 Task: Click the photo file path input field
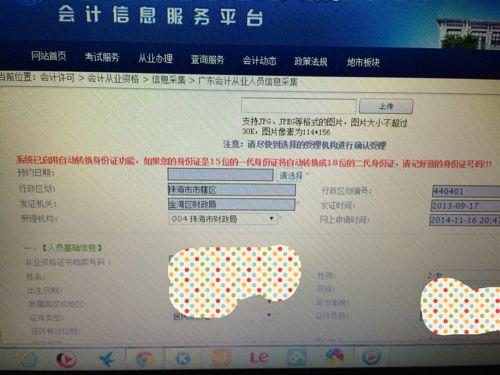(x=299, y=106)
